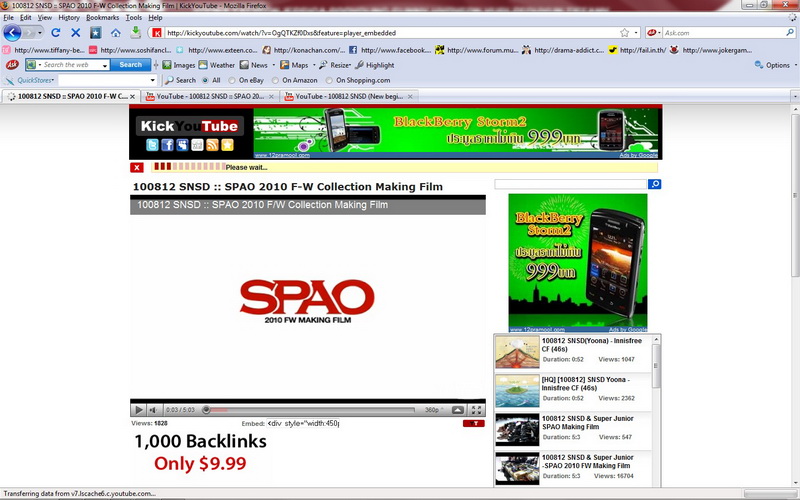Switch to the YouTube 100812 SNSD SPAO tab
The image size is (800, 500).
210,96
